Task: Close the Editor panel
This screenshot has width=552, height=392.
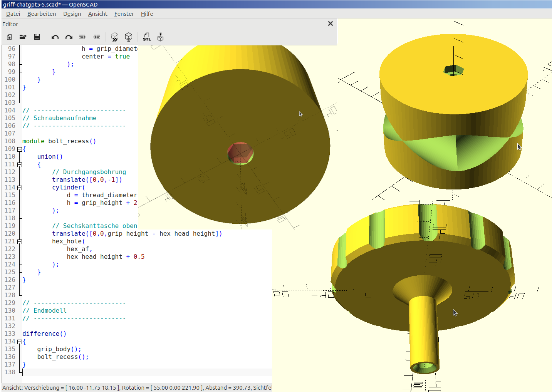Action: click(x=330, y=23)
